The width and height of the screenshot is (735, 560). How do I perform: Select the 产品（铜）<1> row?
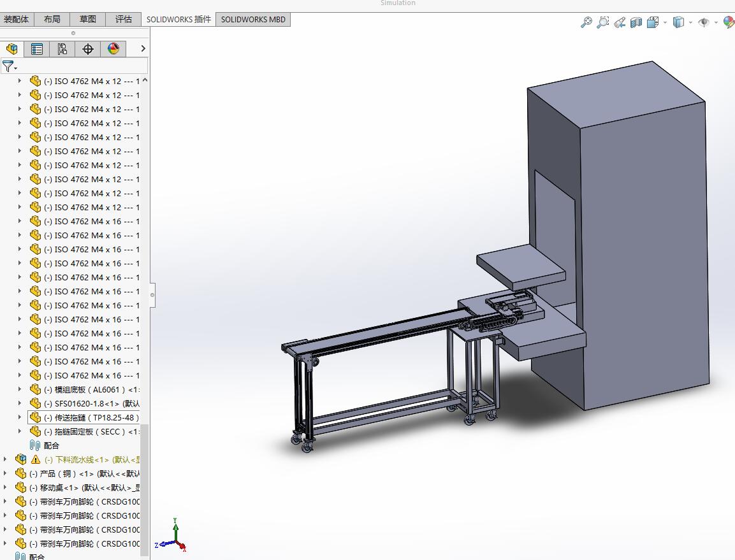77,474
